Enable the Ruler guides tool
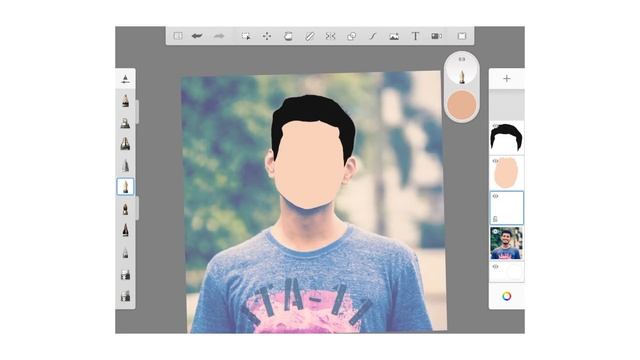 pyautogui.click(x=310, y=36)
